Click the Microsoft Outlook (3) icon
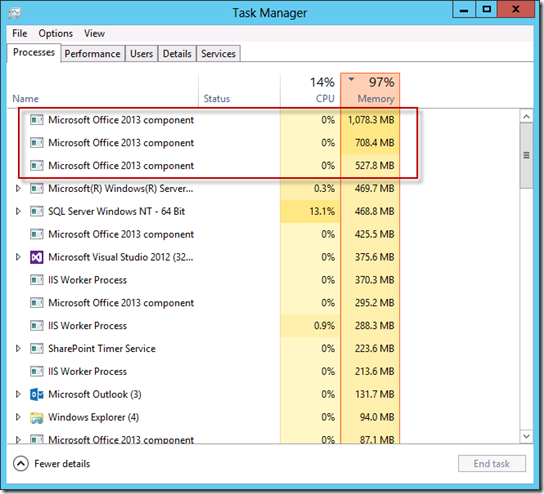Image resolution: width=544 pixels, height=494 pixels. 36,394
